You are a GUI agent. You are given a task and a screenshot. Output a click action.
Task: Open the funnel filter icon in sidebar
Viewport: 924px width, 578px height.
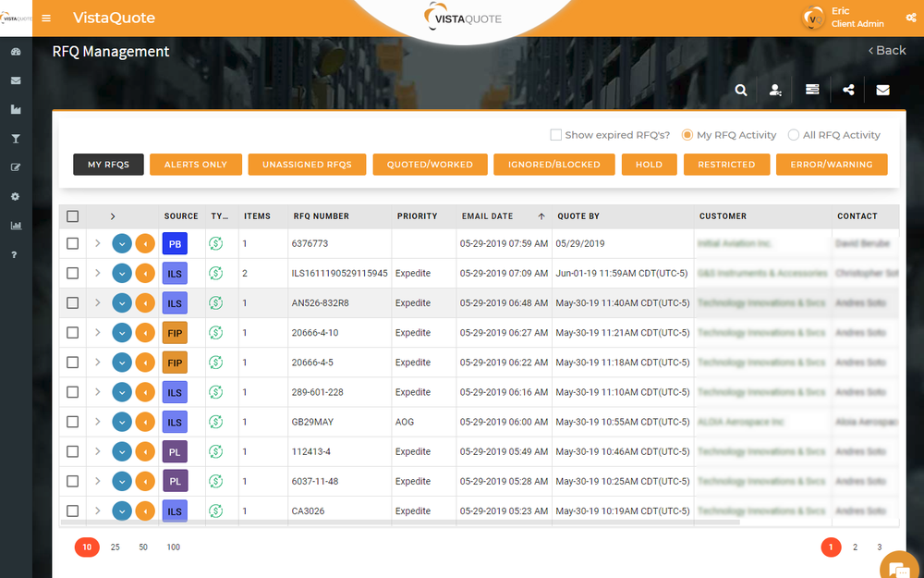click(x=16, y=139)
